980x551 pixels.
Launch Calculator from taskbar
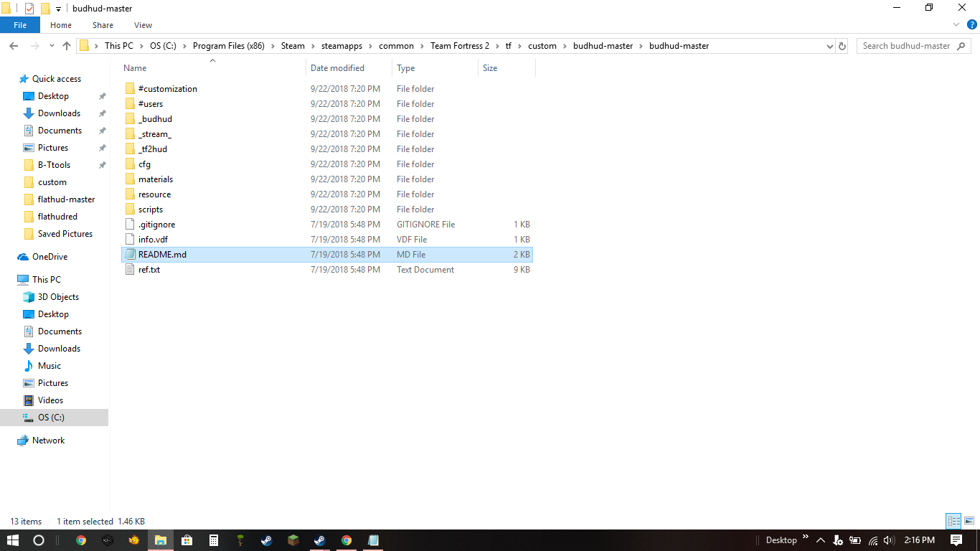[x=213, y=540]
